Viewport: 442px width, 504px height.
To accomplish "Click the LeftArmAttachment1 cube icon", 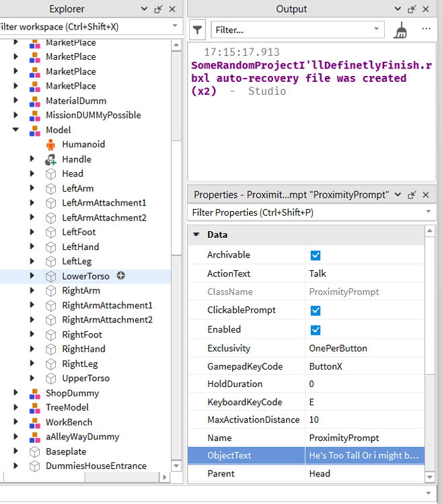I will (x=50, y=203).
